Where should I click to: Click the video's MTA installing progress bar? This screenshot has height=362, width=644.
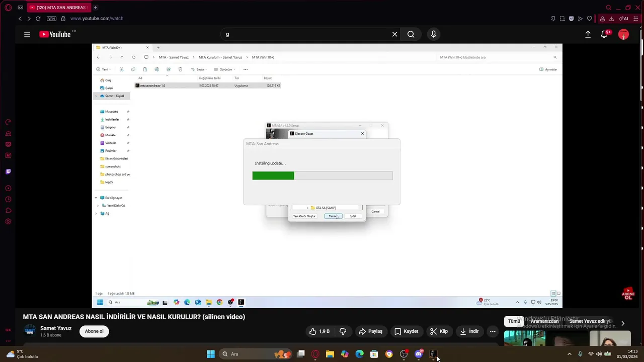[323, 175]
